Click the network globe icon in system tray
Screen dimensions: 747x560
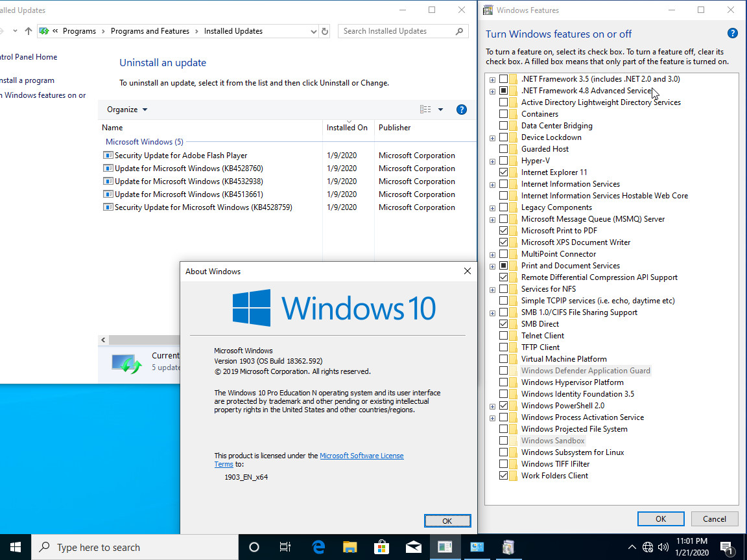point(648,547)
